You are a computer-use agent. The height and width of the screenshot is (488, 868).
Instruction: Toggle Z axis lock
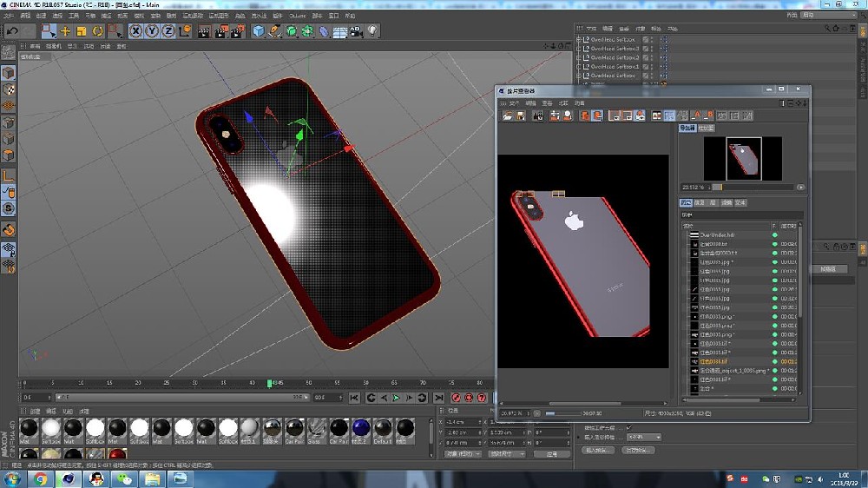(x=168, y=31)
